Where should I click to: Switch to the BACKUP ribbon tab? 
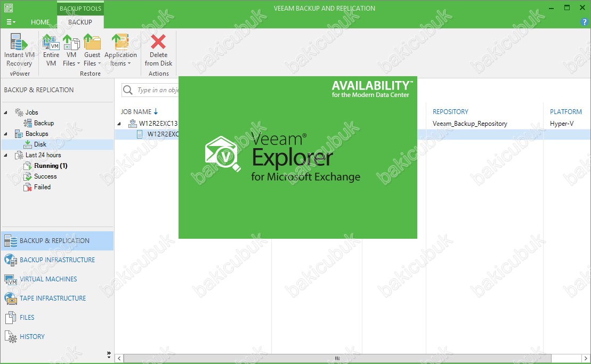pyautogui.click(x=80, y=22)
